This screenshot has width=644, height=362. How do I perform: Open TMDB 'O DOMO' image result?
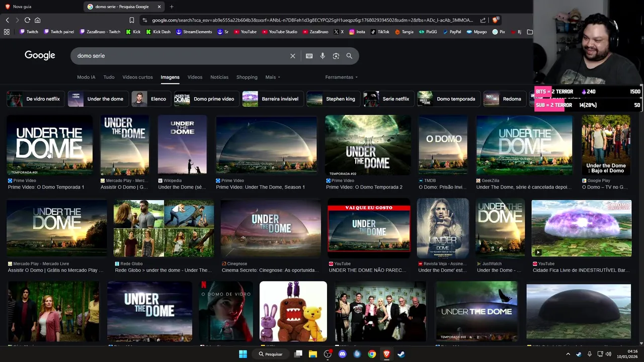[x=443, y=145]
